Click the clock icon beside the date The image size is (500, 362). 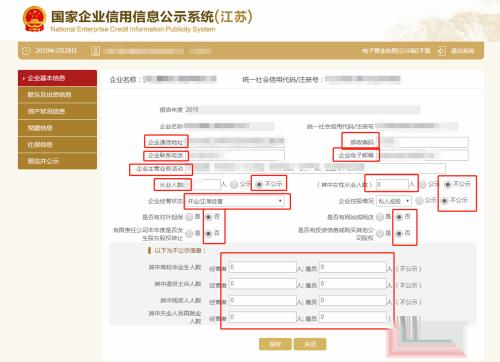coord(26,51)
